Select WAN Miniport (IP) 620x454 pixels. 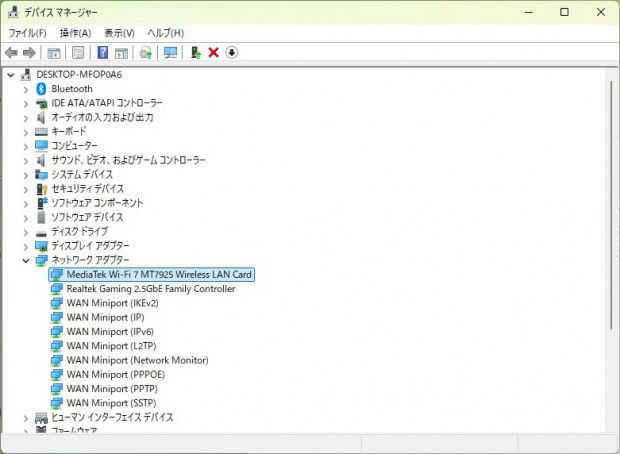(x=105, y=318)
